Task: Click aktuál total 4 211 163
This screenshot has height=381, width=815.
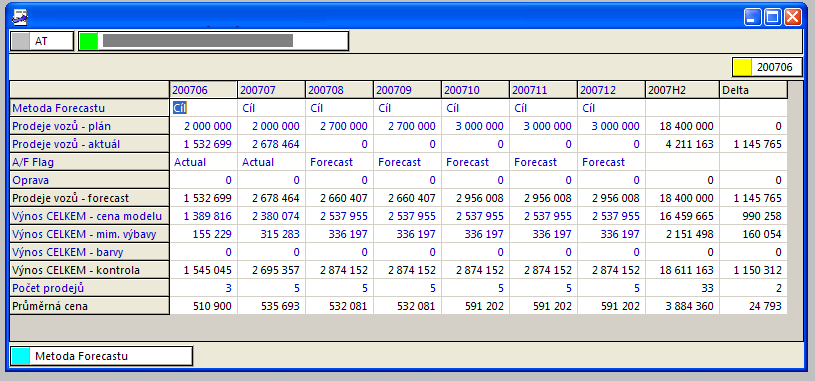Action: coord(682,144)
